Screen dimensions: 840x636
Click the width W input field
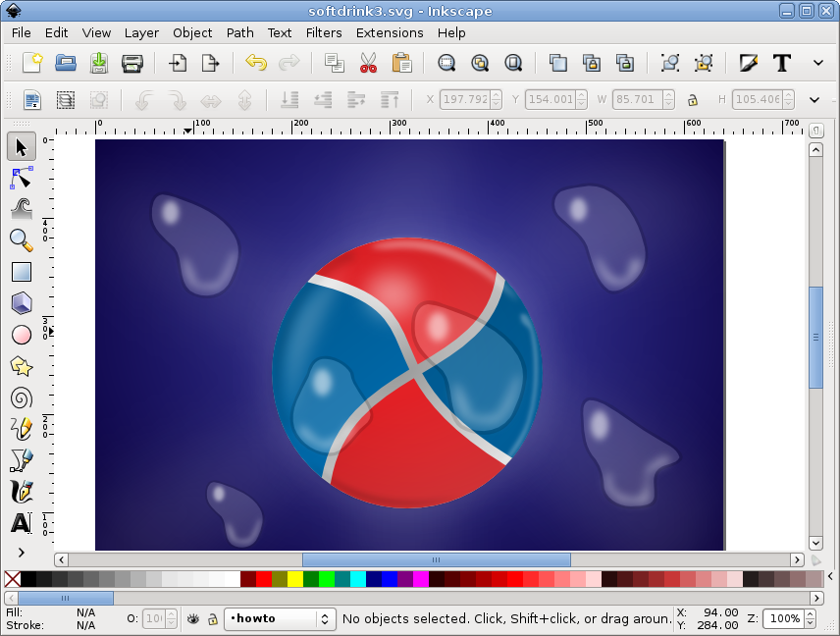coord(638,100)
